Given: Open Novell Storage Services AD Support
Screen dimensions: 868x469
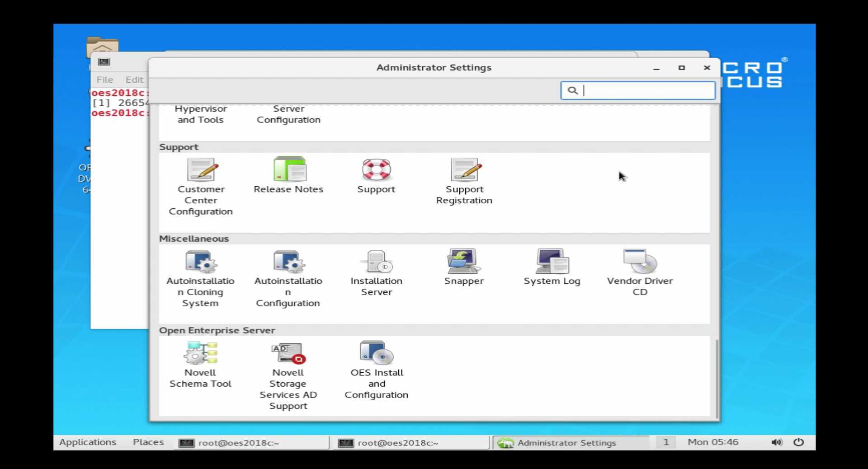Looking at the screenshot, I should (288, 376).
